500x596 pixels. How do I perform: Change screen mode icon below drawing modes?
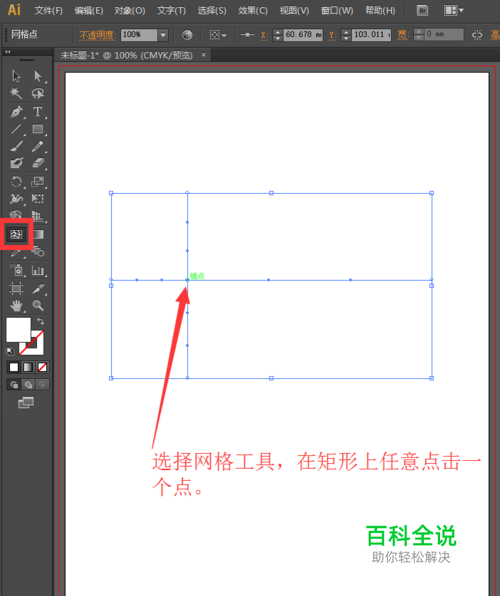click(x=26, y=403)
